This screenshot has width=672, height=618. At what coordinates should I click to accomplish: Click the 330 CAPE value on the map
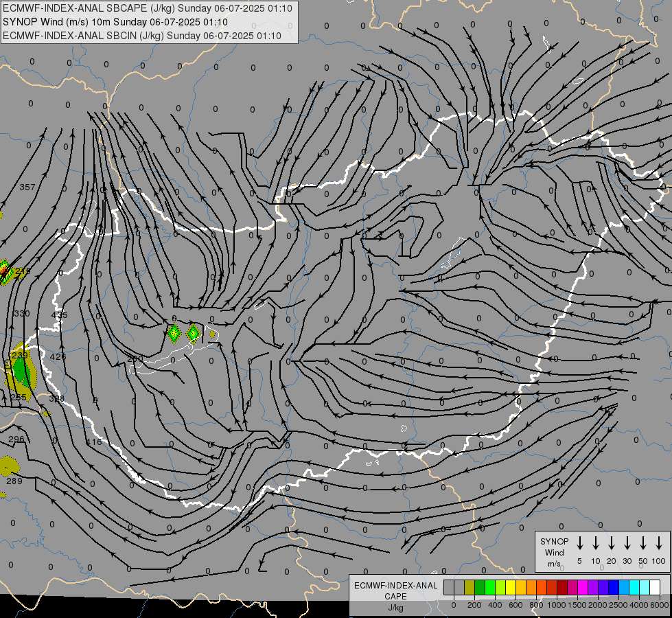click(x=21, y=314)
